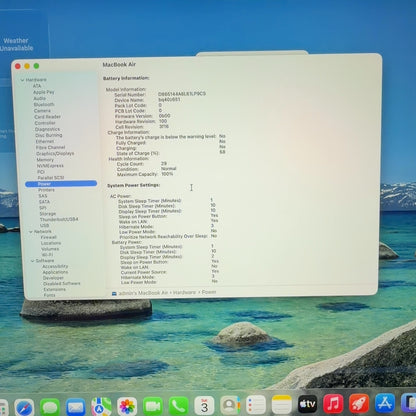416x416 pixels.
Task: Open Contacts from the Dock
Action: point(230,405)
